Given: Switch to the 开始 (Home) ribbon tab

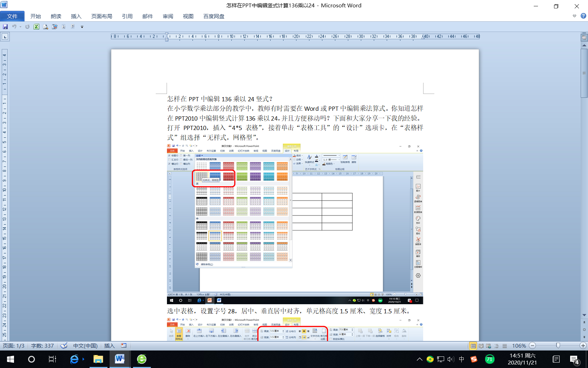Looking at the screenshot, I should pos(36,16).
